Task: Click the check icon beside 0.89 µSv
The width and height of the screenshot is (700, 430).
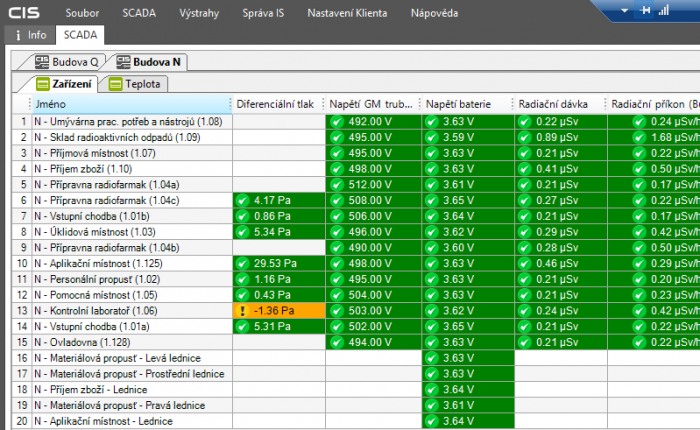Action: [x=526, y=137]
